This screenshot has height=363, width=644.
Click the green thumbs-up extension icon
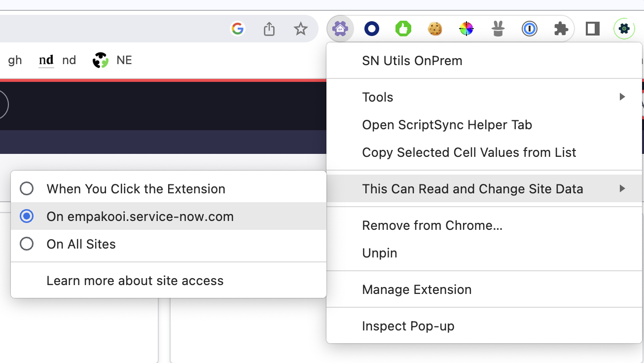click(x=403, y=29)
